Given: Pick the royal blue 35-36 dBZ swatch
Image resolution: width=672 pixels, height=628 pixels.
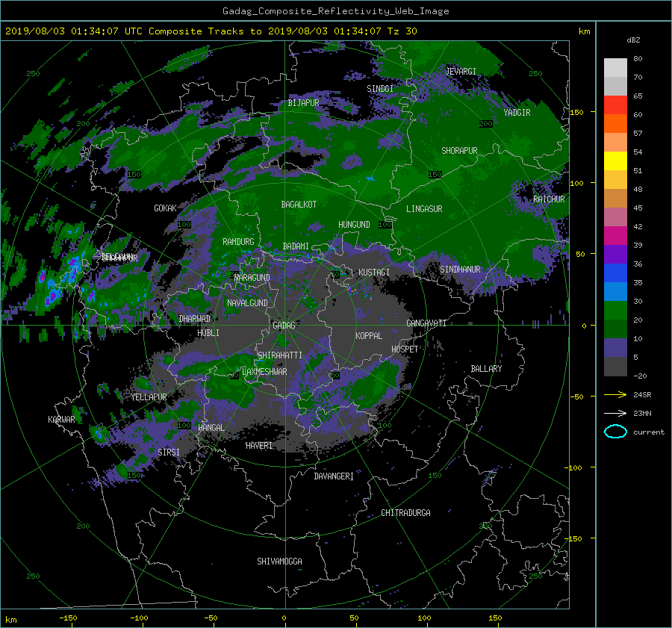Looking at the screenshot, I should coord(615,273).
